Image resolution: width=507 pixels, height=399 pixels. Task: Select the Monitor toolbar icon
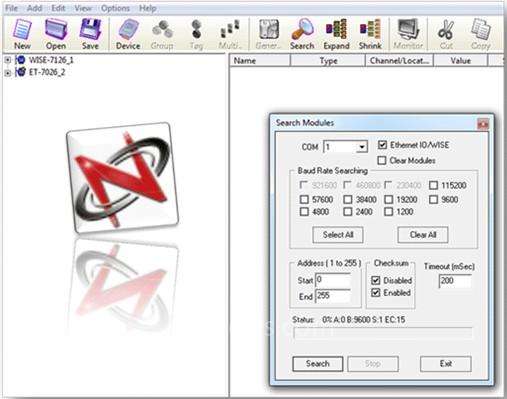click(408, 34)
